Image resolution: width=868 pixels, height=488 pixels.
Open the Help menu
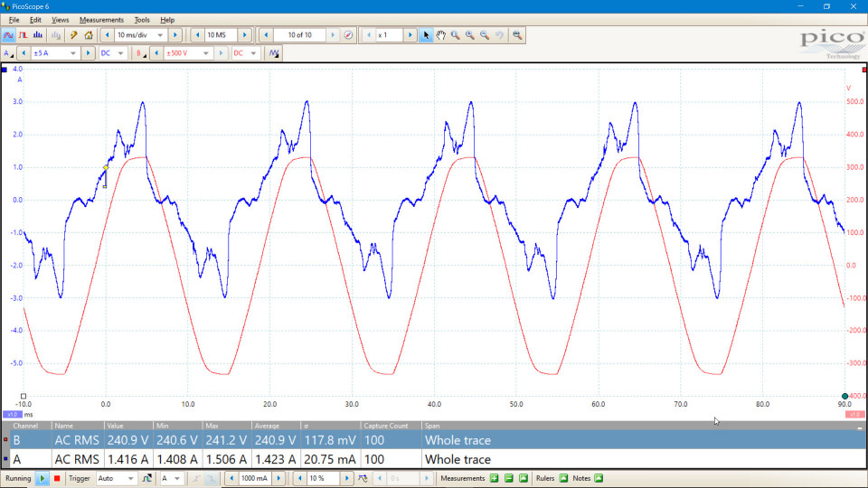coord(167,20)
